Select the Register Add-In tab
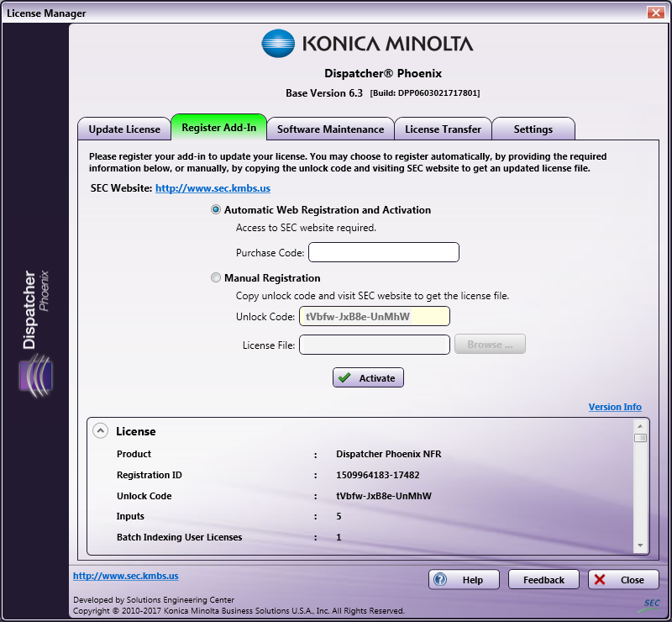The image size is (672, 622). [219, 127]
